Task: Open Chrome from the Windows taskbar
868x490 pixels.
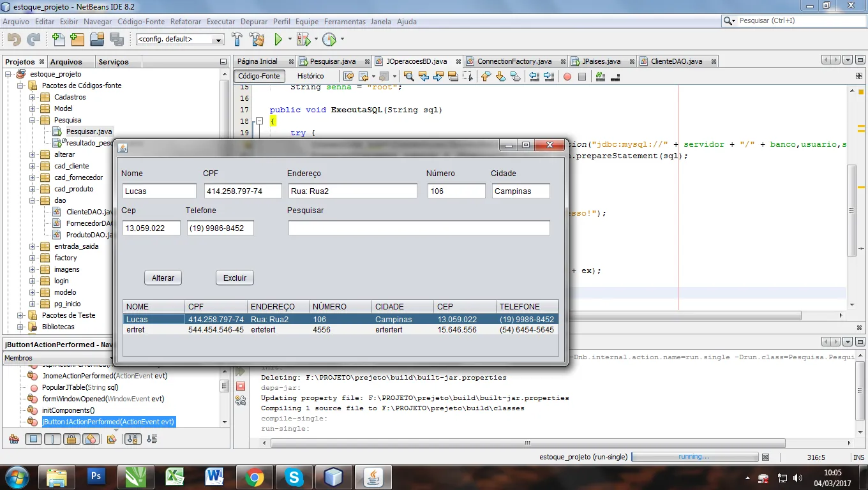Action: (254, 477)
